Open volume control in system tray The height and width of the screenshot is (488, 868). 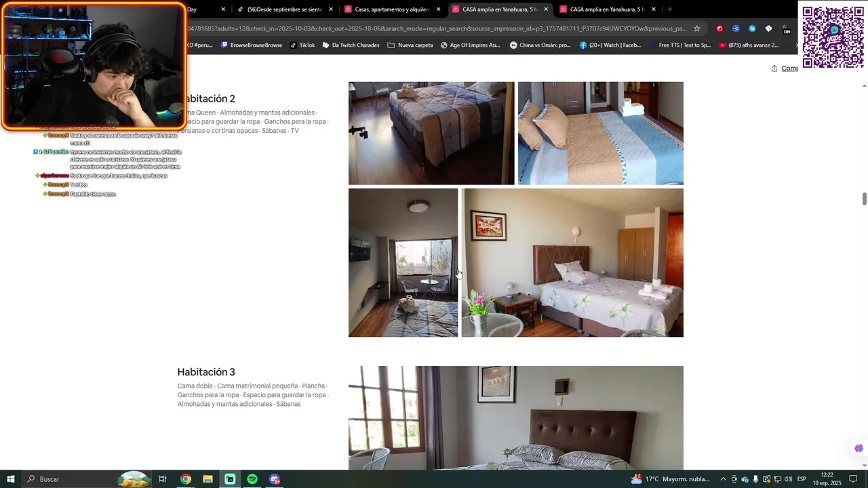[x=788, y=479]
